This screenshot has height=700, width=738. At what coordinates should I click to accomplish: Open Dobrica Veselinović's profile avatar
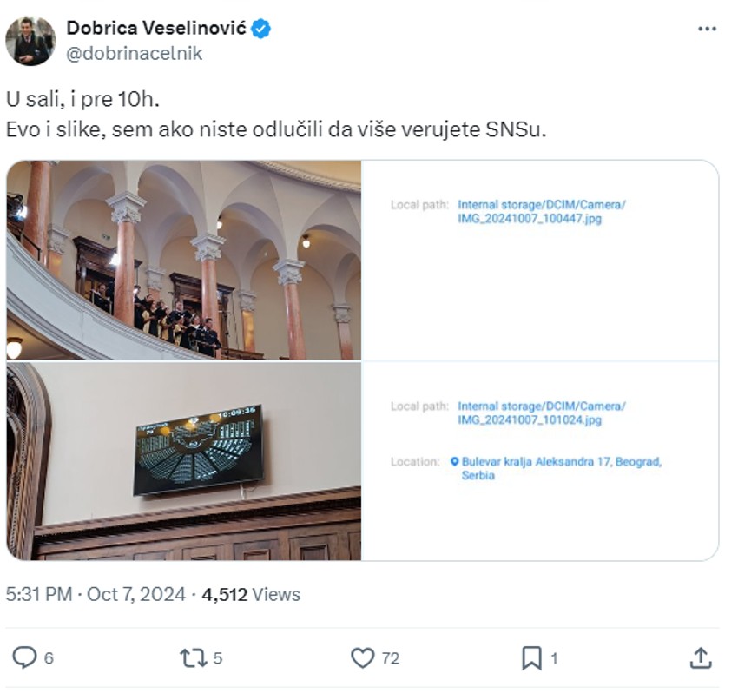coord(30,41)
